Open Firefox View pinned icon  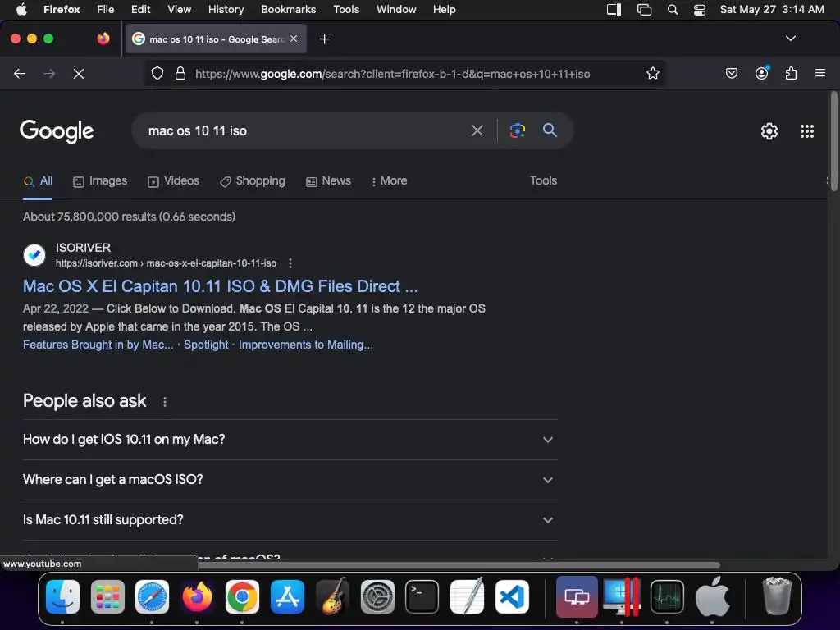tap(103, 39)
